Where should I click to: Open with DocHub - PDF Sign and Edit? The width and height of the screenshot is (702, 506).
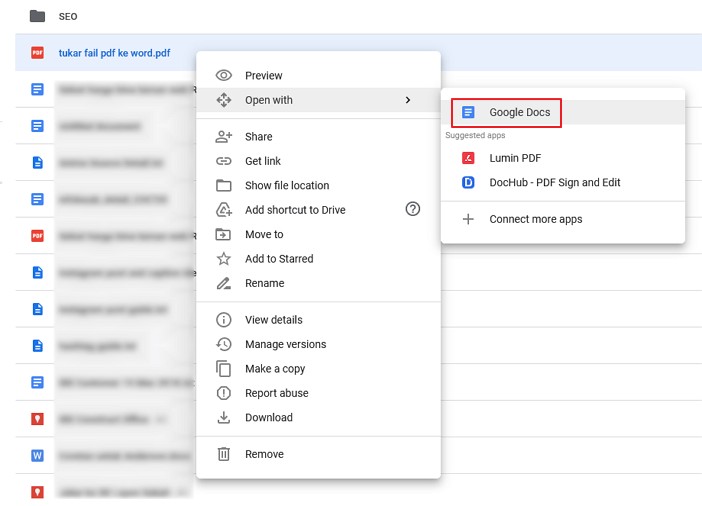(563, 182)
